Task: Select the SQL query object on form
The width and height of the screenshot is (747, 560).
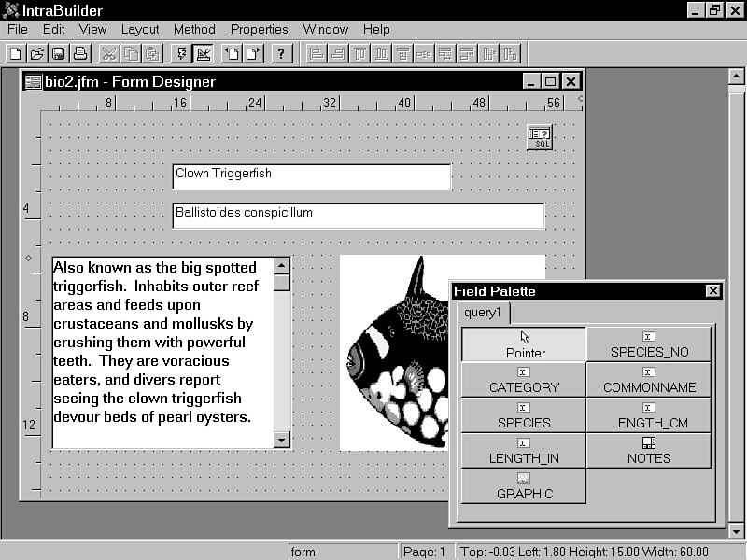Action: click(x=540, y=137)
